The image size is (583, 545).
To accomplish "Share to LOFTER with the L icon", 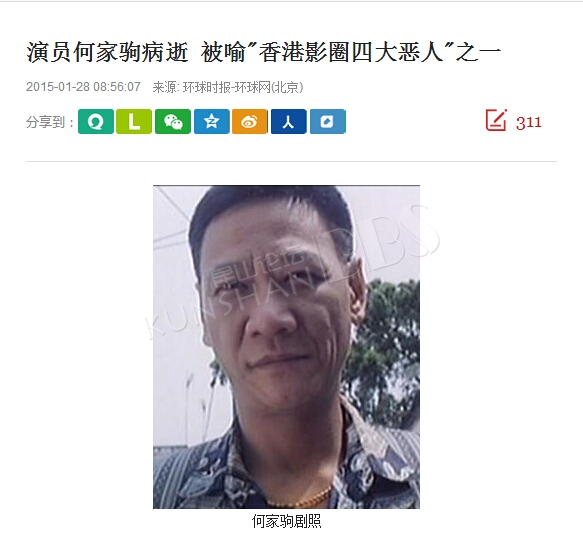I will click(x=134, y=122).
